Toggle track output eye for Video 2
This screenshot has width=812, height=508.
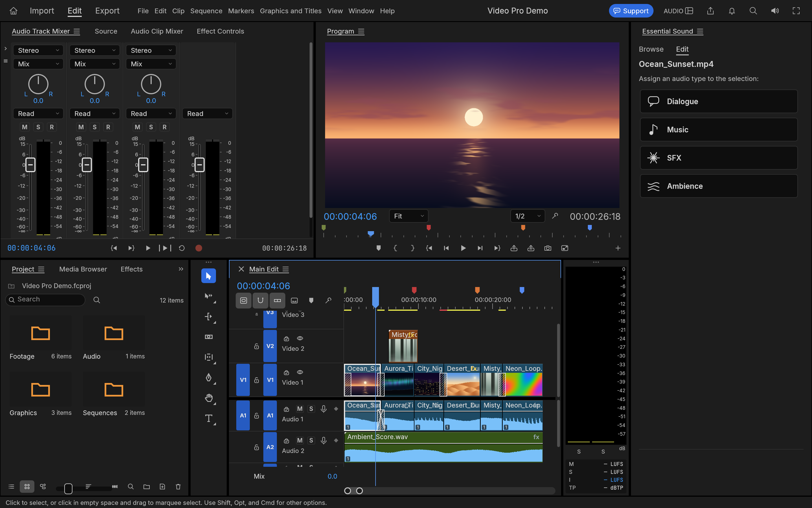click(x=300, y=338)
